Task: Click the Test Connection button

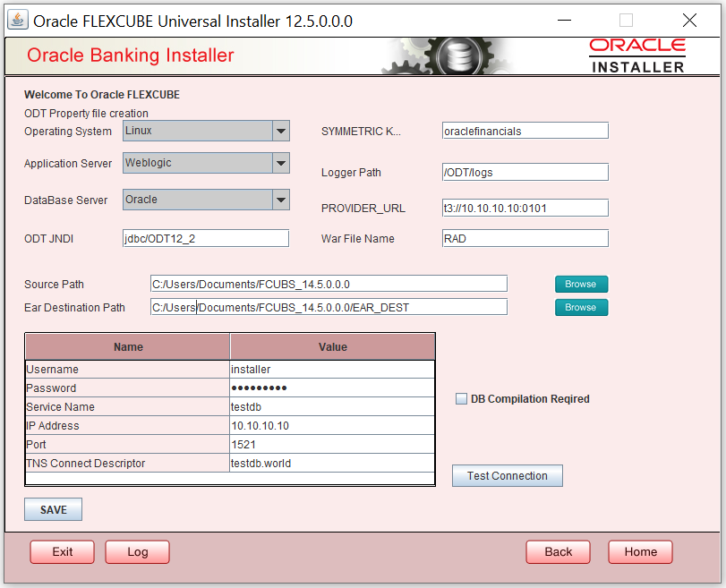Action: click(x=508, y=476)
